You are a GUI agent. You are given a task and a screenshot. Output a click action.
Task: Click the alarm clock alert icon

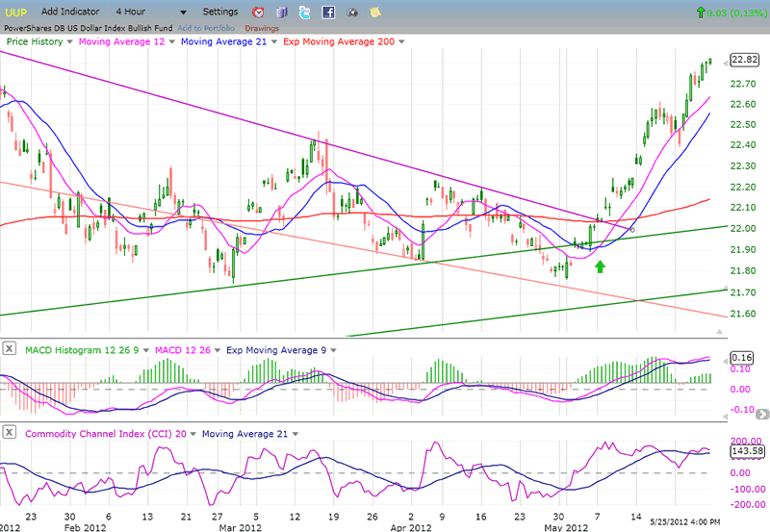258,13
